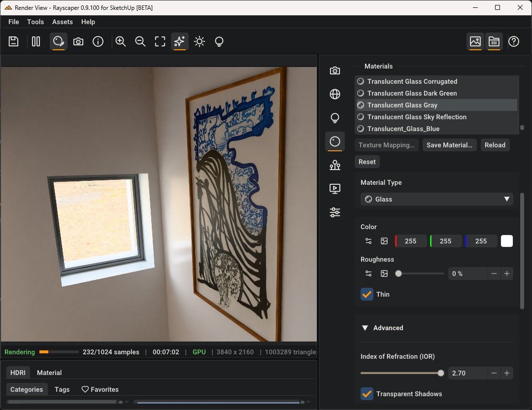This screenshot has width=532, height=410.
Task: Zoom out of the render view
Action: [140, 41]
